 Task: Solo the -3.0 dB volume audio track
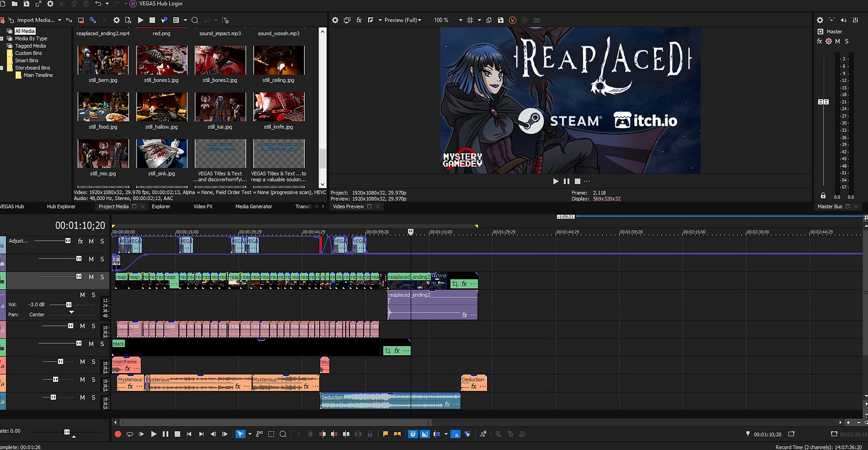(94, 295)
